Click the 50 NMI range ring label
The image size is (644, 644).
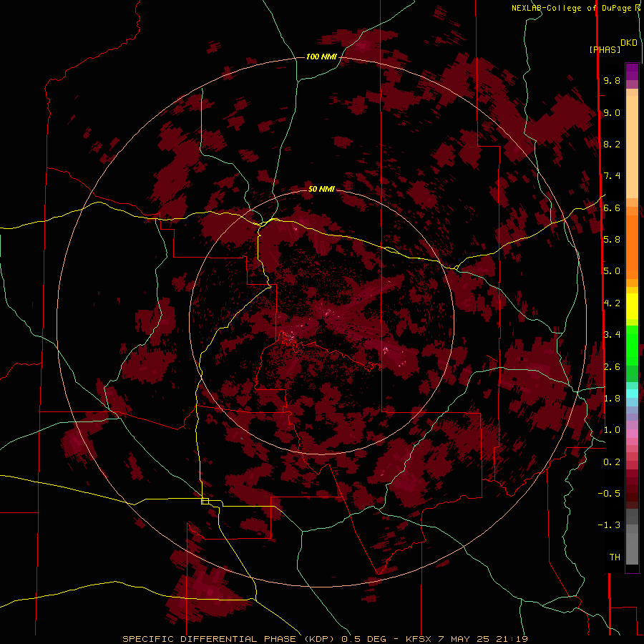click(321, 189)
